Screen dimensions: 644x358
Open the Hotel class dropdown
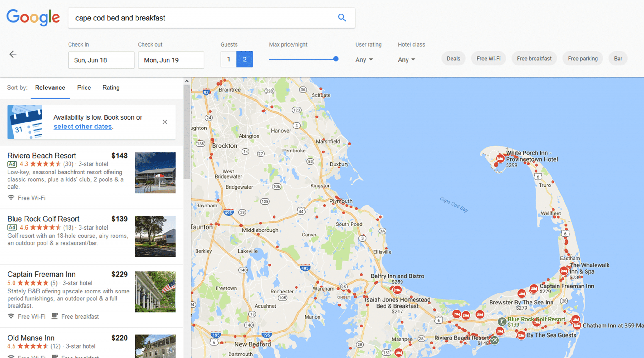point(407,60)
